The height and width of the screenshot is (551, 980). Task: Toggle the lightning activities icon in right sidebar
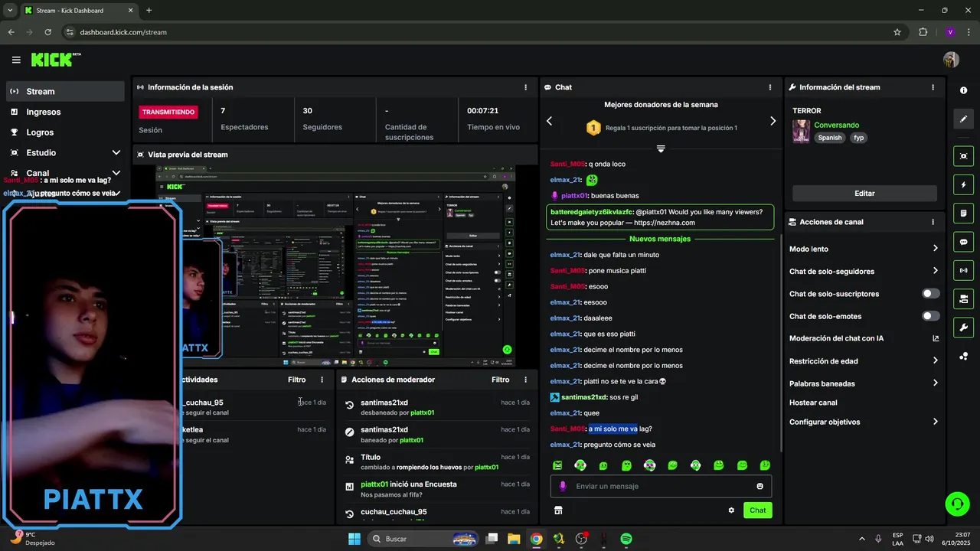tap(963, 184)
